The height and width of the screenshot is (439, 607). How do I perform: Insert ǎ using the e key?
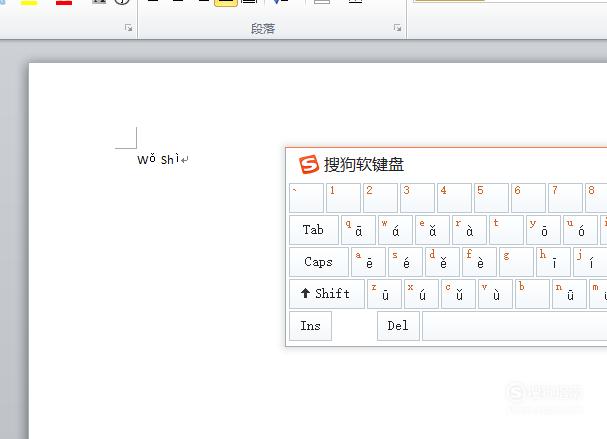point(432,230)
